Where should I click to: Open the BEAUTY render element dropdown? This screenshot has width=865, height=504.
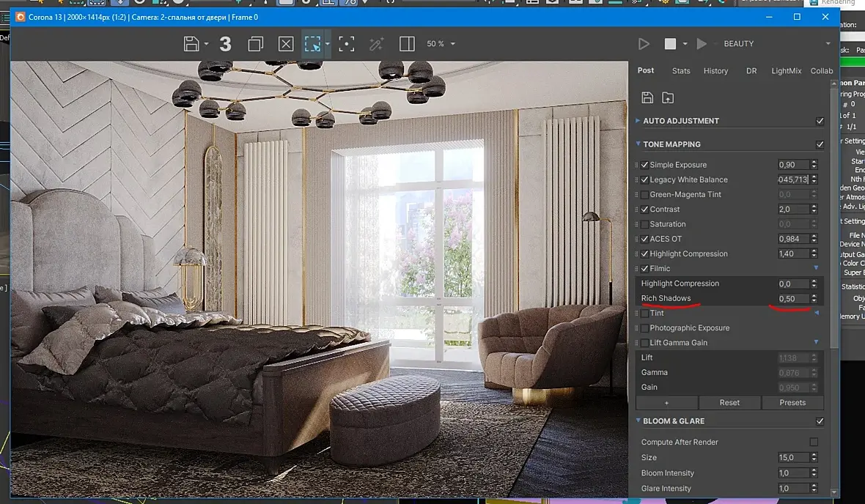pos(777,44)
